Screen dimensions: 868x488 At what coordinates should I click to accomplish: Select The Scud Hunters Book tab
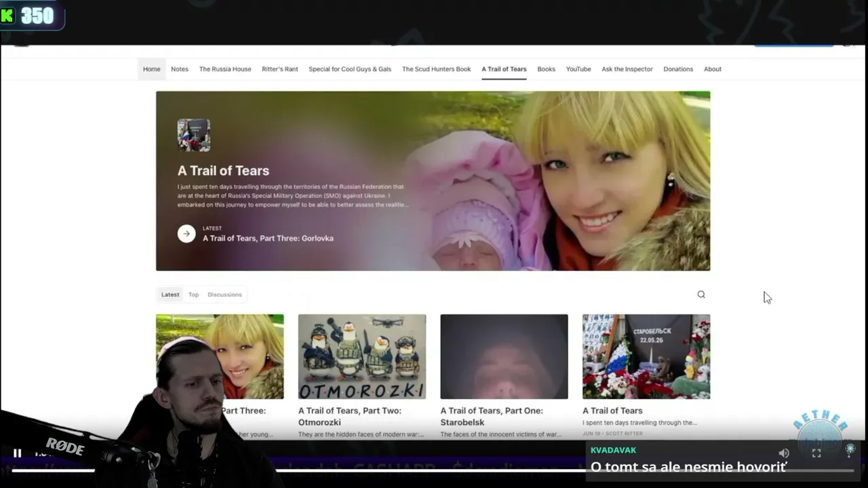pos(436,69)
